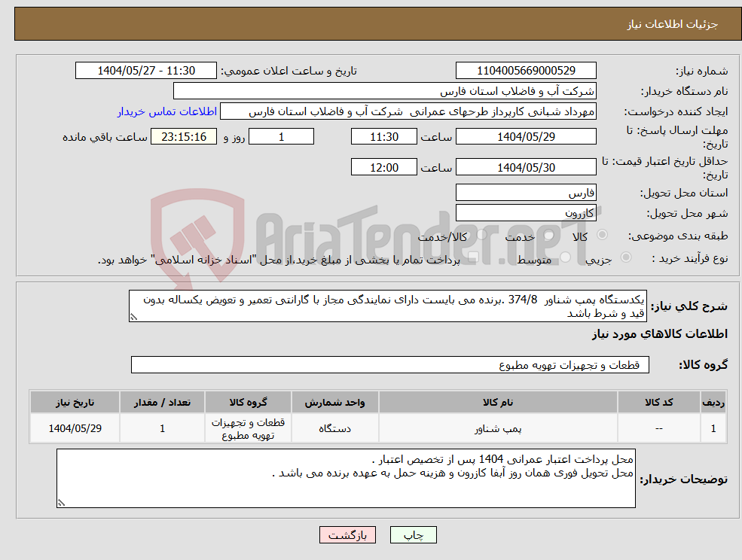This screenshot has height=560, width=742.
Task: Select the announcement date field 1404/05/27 - 11:30
Action: 145,70
